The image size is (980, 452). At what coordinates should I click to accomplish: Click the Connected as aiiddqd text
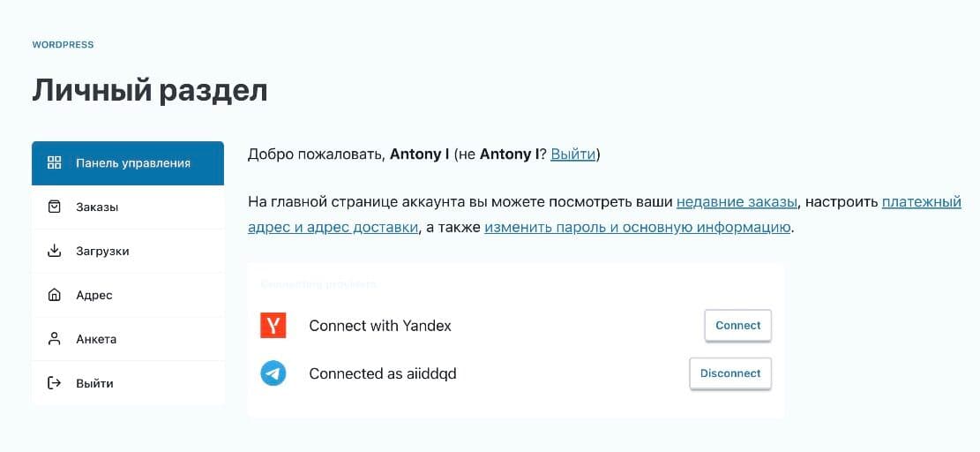pyautogui.click(x=383, y=373)
